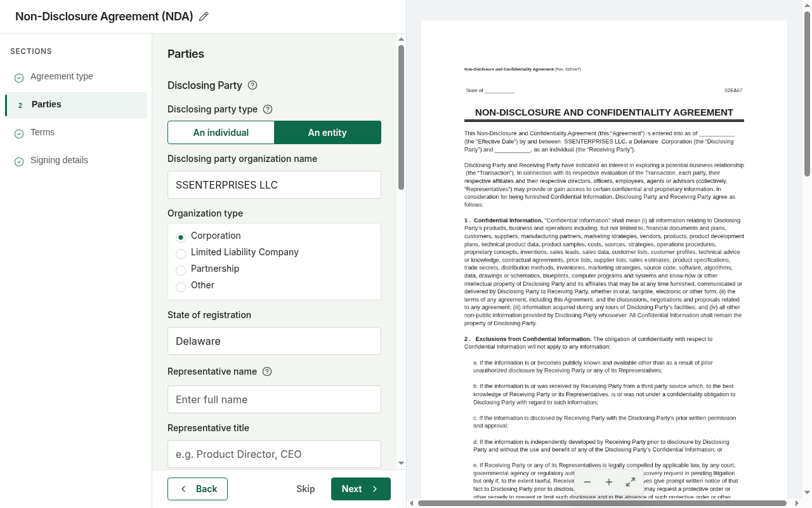Click the preview scroll-right arrow

click(797, 503)
